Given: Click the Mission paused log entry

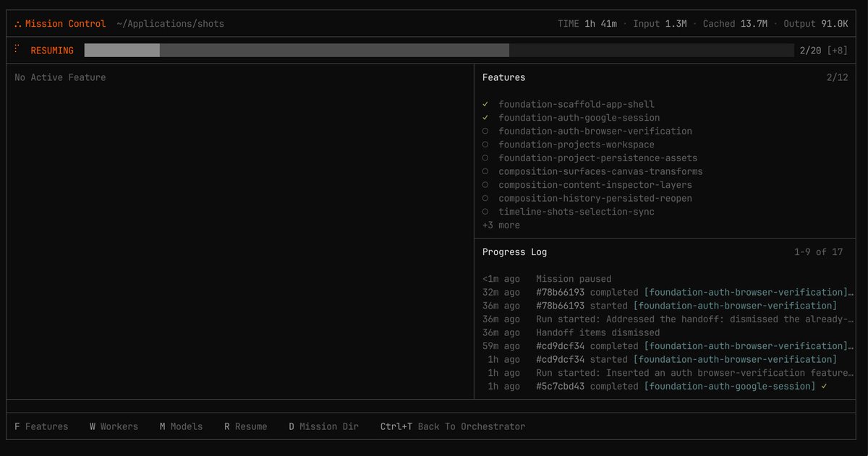Looking at the screenshot, I should (574, 279).
